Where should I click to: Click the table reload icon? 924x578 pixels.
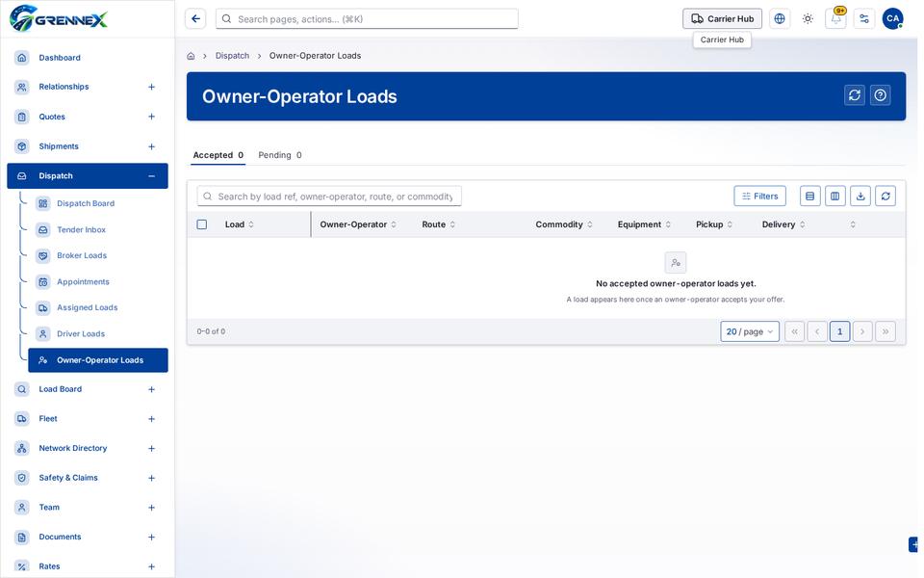885,197
